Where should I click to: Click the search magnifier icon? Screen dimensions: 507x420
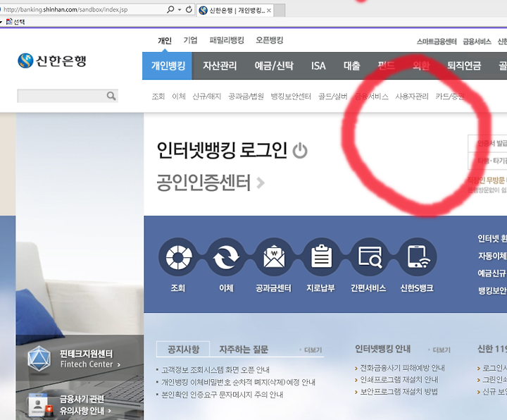point(111,96)
